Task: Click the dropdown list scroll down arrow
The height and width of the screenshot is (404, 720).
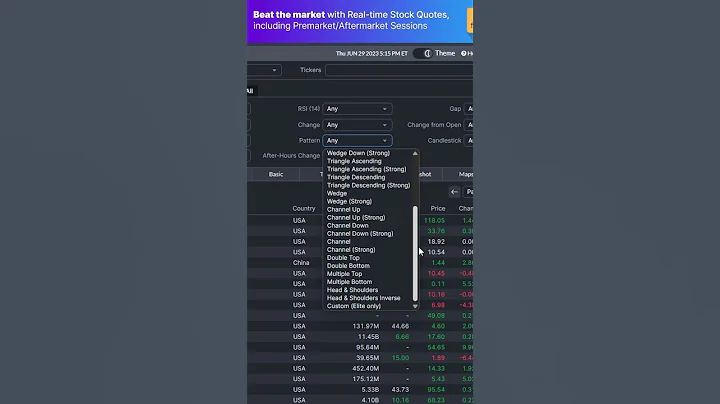Action: [x=415, y=306]
